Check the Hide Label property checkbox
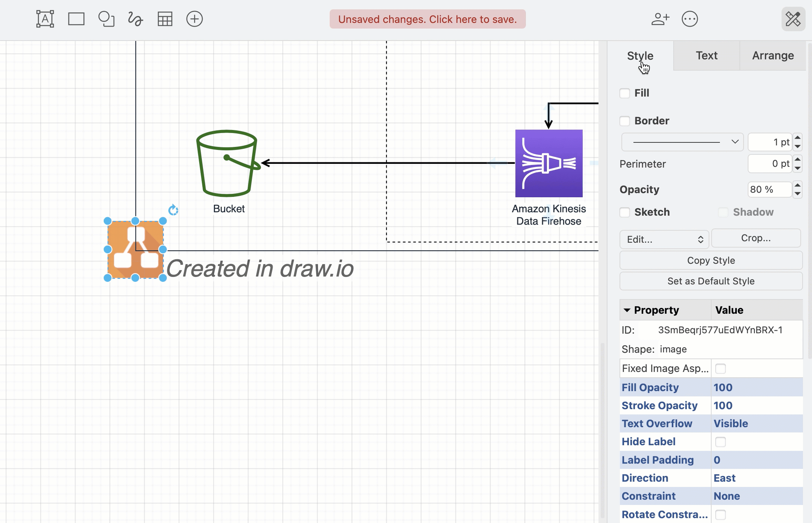 point(721,442)
